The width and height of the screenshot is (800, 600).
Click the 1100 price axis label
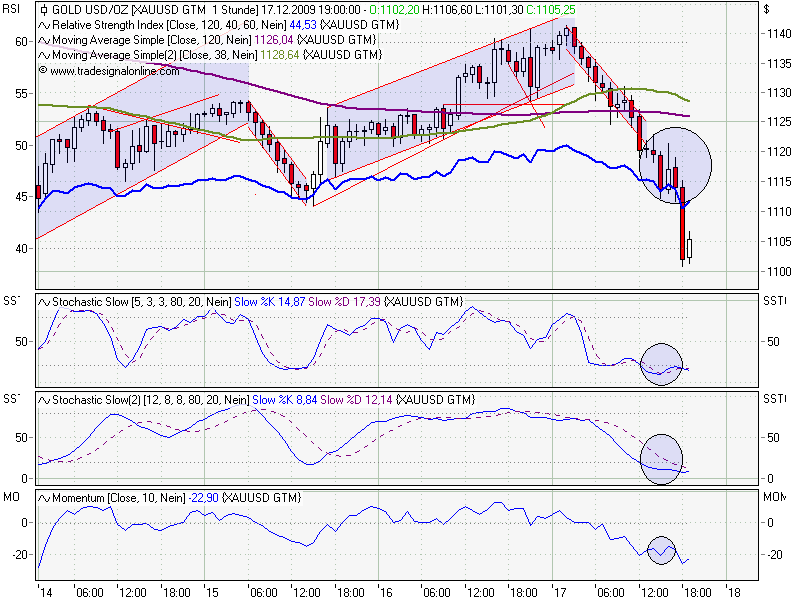click(x=780, y=271)
